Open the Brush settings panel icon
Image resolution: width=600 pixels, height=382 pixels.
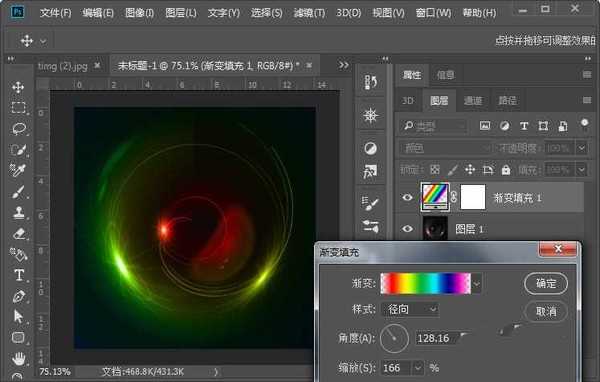(370, 203)
